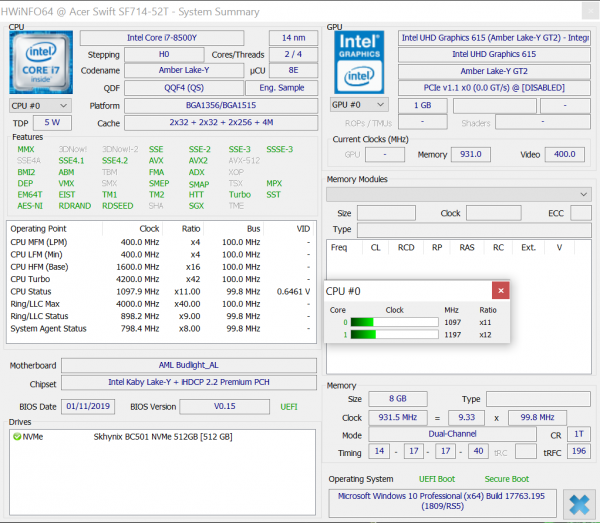600x523 pixels.
Task: Click the µCU 8E field
Action: [293, 70]
